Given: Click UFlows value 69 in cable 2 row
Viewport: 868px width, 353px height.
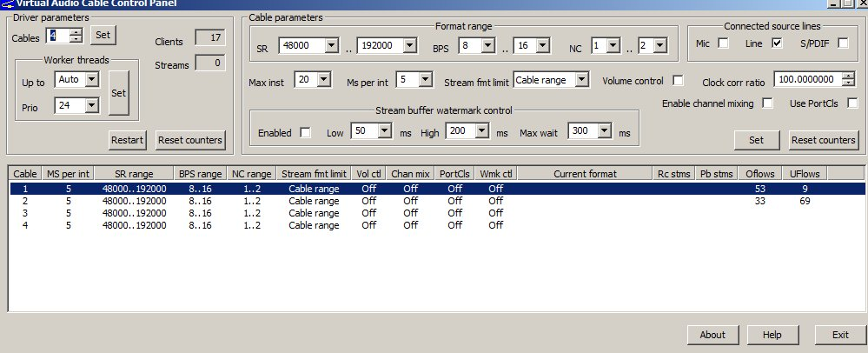Looking at the screenshot, I should 805,201.
